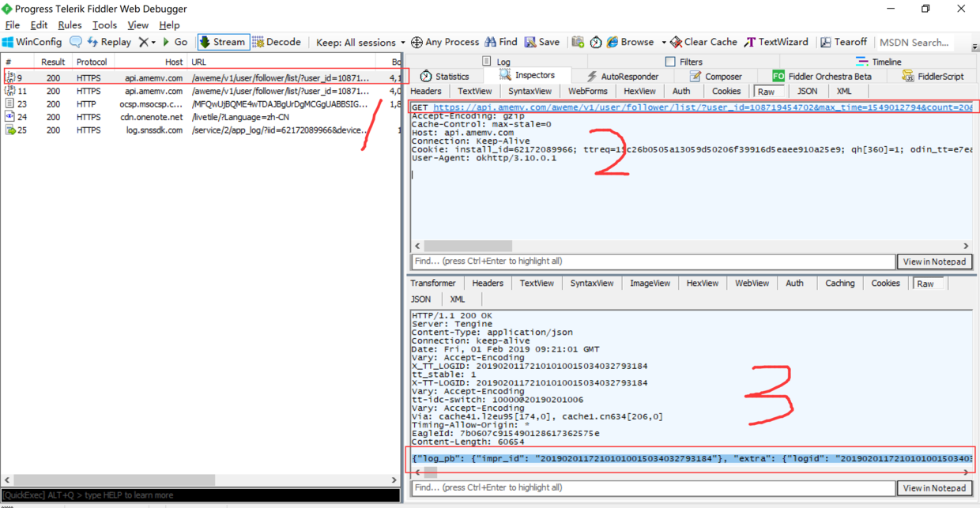Image resolution: width=980 pixels, height=508 pixels.
Task: Select request HexView inspector tab
Action: (639, 91)
